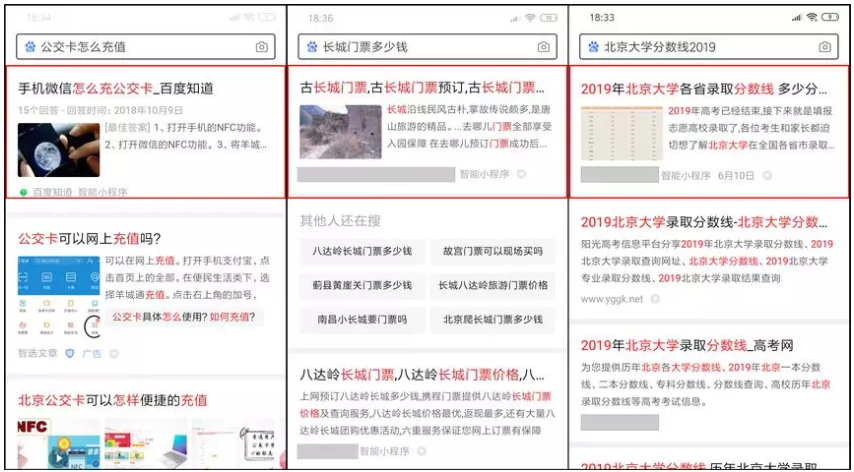Click search field containing 北京大学分数线2019
Image resolution: width=854 pixels, height=472 pixels.
[x=709, y=47]
